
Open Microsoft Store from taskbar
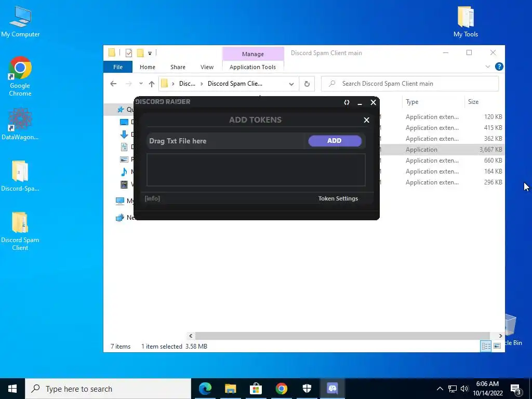(x=256, y=389)
